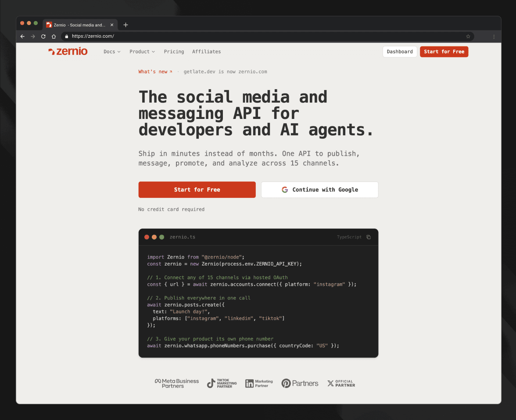Viewport: 516px width, 420px height.
Task: Click the comment 'Publish everywhere in one call'
Action: [198, 298]
